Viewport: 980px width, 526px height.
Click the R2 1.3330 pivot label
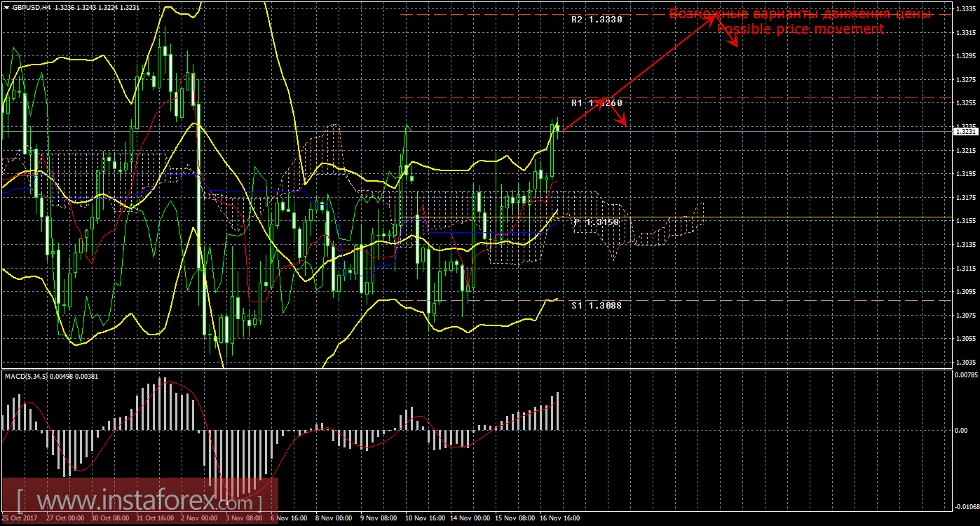coord(597,20)
